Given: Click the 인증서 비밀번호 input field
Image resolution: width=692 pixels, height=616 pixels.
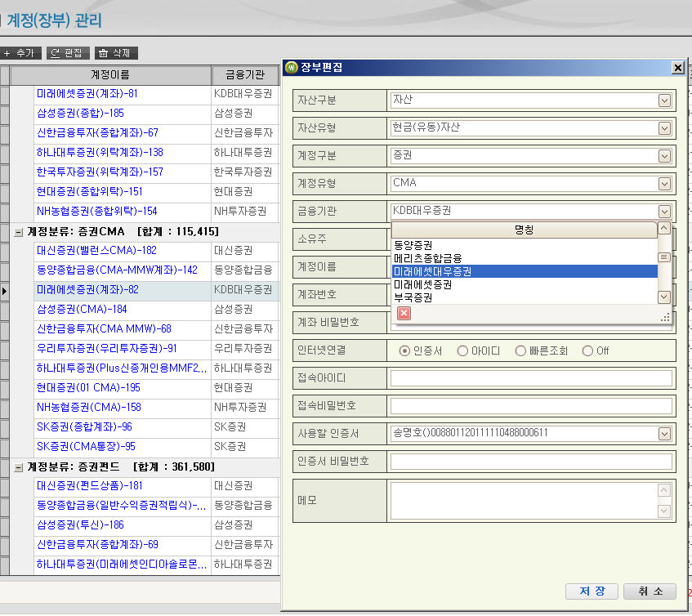Looking at the screenshot, I should coord(531,462).
